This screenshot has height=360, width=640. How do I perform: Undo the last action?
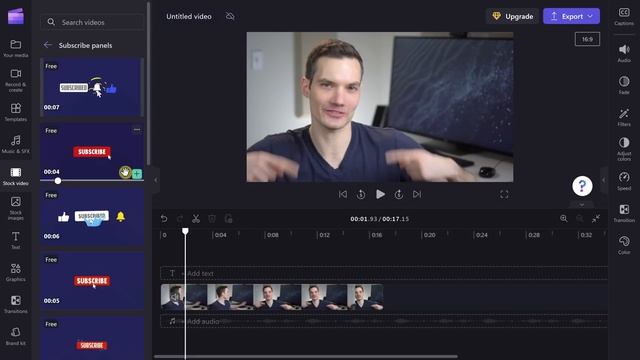[x=164, y=219]
